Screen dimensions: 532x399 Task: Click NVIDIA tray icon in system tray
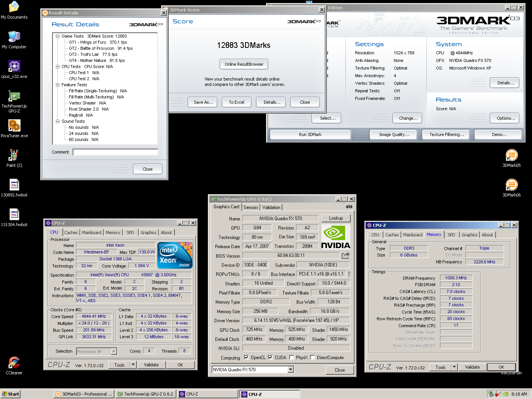[x=505, y=394]
